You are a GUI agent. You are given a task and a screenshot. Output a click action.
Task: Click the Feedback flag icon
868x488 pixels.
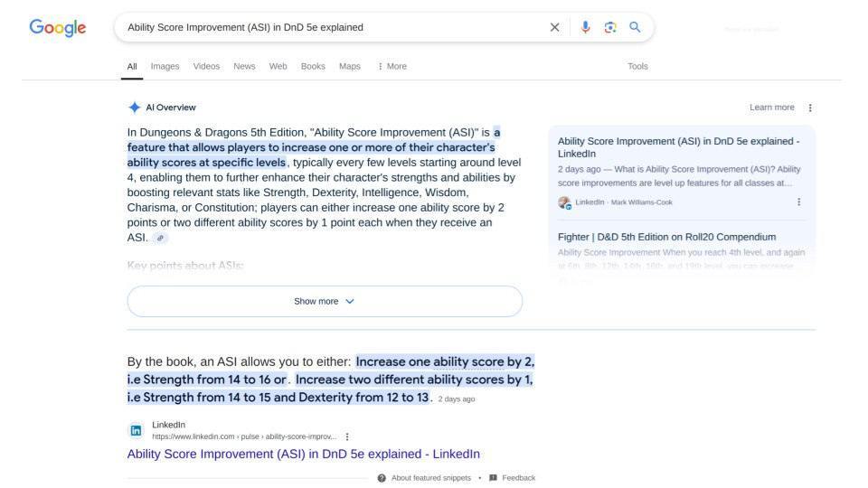coord(493,478)
